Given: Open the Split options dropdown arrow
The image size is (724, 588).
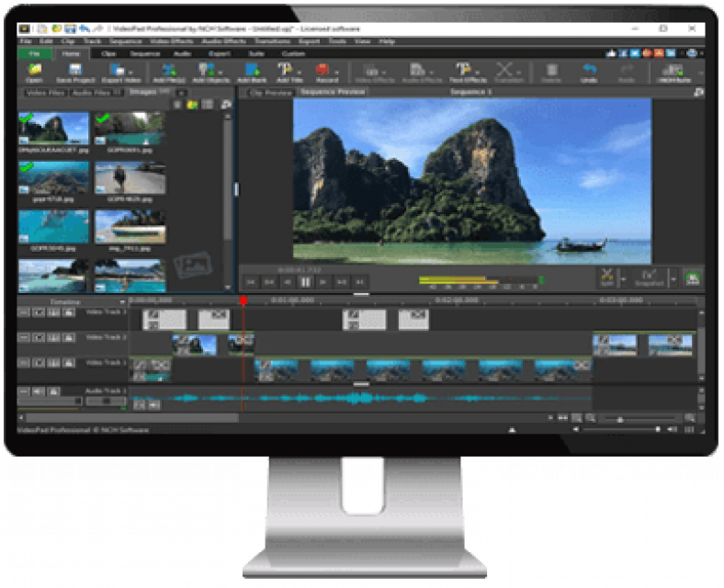Looking at the screenshot, I should (x=623, y=278).
